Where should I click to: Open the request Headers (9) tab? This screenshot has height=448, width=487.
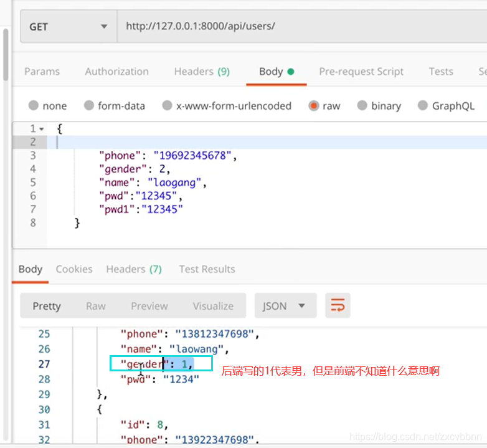point(202,72)
